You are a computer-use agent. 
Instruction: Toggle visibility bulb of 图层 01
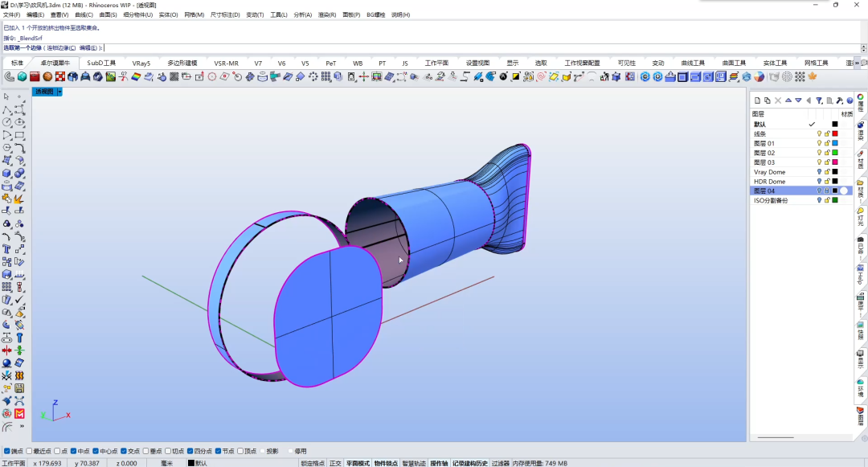[x=819, y=143]
